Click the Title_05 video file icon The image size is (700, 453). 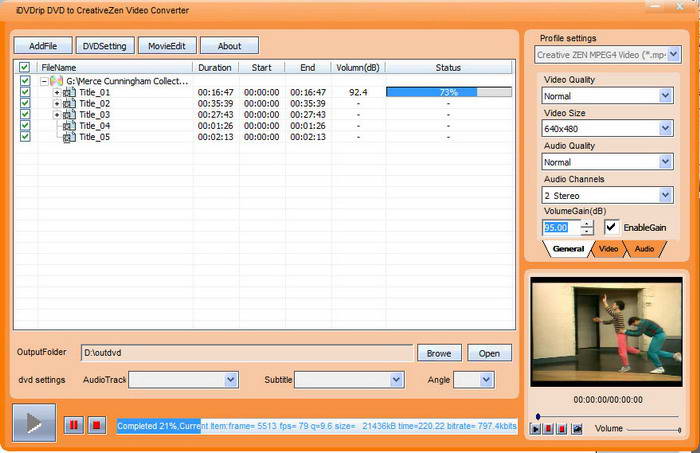(69, 137)
